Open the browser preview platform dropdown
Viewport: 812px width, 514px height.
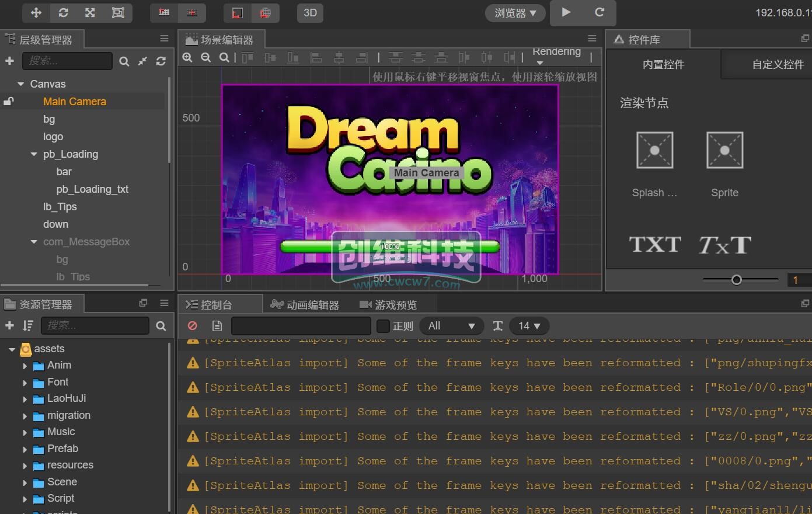tap(515, 13)
